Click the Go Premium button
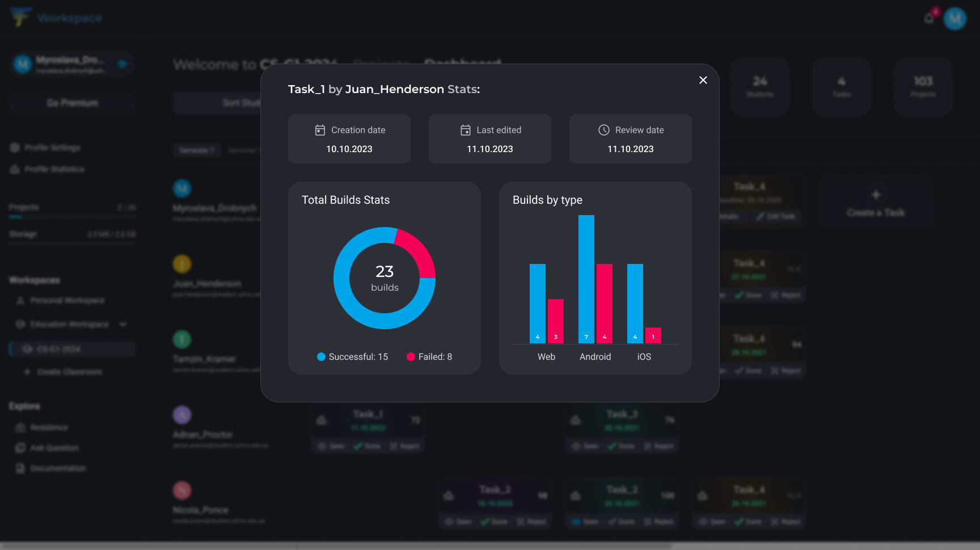Screen dimensions: 980x550 (x=72, y=103)
